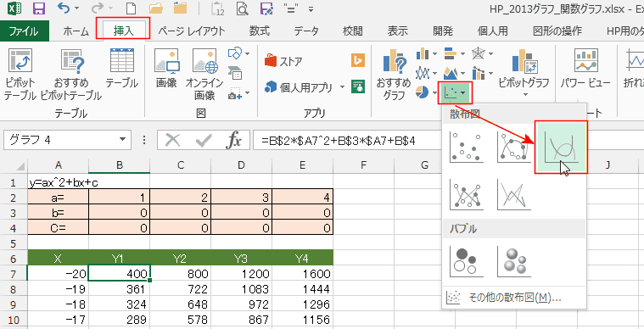Open the name box dropdown arrow
This screenshot has width=644, height=329.
122,140
